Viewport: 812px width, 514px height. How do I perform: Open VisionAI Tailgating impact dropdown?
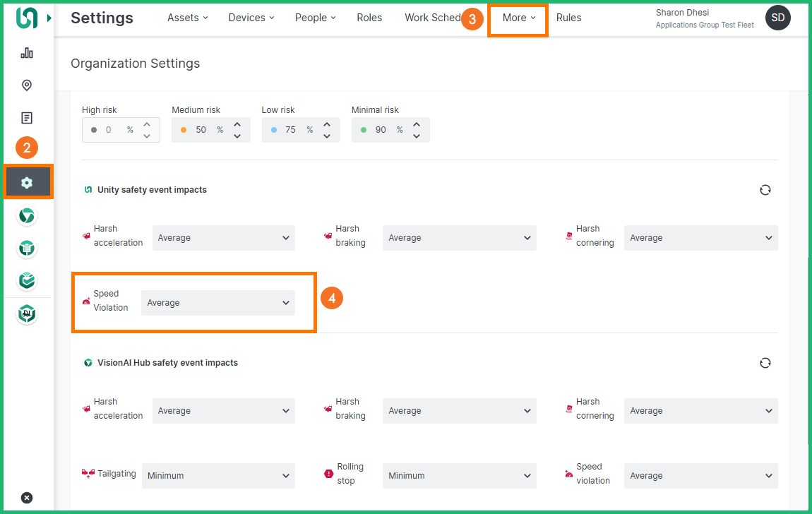coord(217,476)
